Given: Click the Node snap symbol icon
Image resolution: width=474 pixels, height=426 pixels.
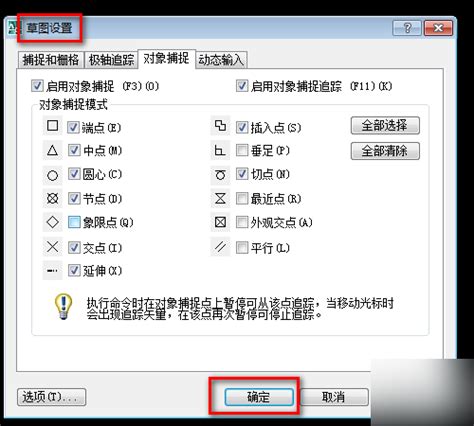Looking at the screenshot, I should point(52,199).
